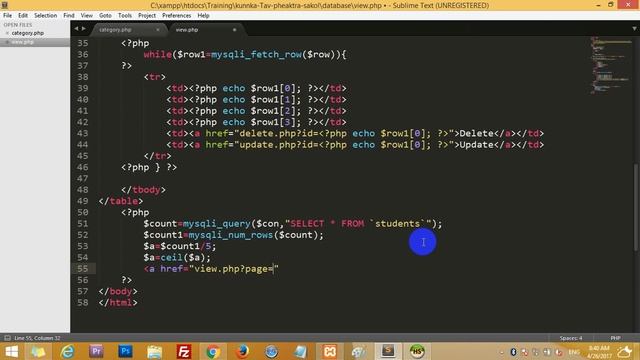Click the editor vertical scrollbar

point(636,207)
